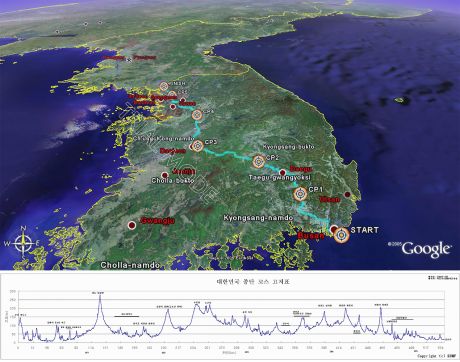Click the Jeonju city dot marker

click(x=164, y=175)
